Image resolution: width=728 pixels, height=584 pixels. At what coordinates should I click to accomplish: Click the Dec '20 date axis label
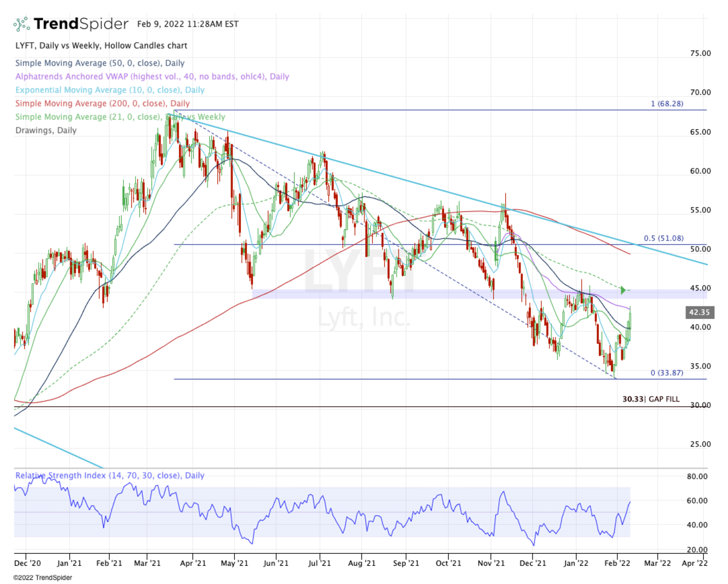coord(26,563)
